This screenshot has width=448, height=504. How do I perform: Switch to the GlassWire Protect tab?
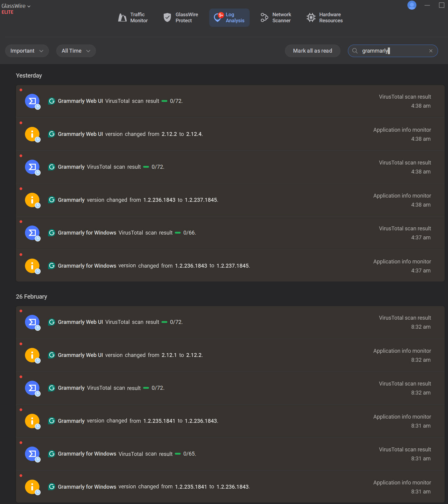tap(181, 18)
